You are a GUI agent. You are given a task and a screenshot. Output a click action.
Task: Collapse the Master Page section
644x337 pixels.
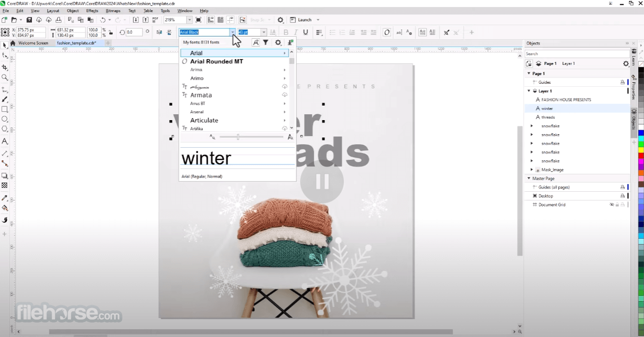click(x=529, y=179)
